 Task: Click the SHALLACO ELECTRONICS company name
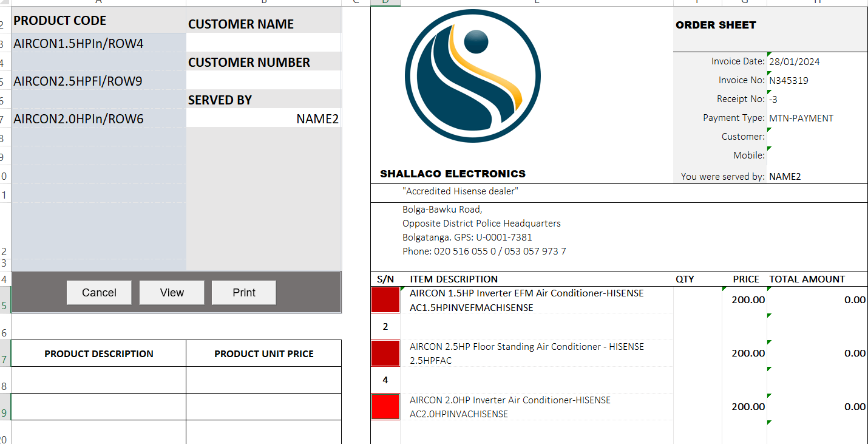[453, 174]
